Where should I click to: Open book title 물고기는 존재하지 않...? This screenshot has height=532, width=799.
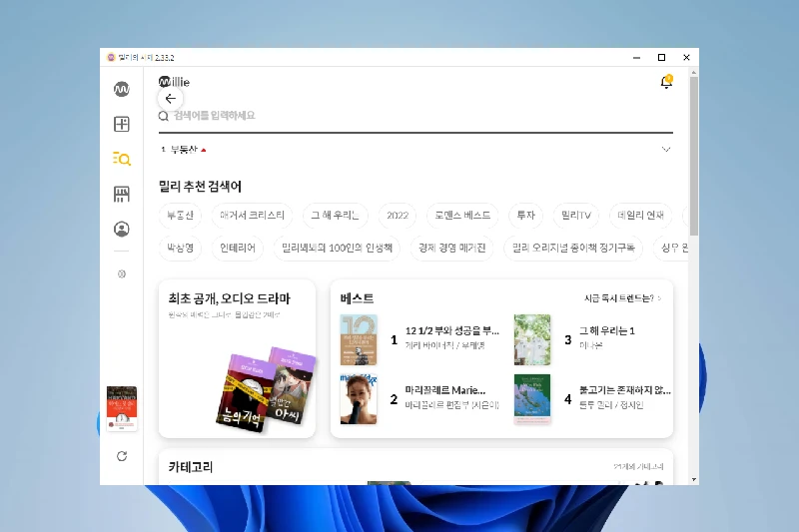[625, 390]
